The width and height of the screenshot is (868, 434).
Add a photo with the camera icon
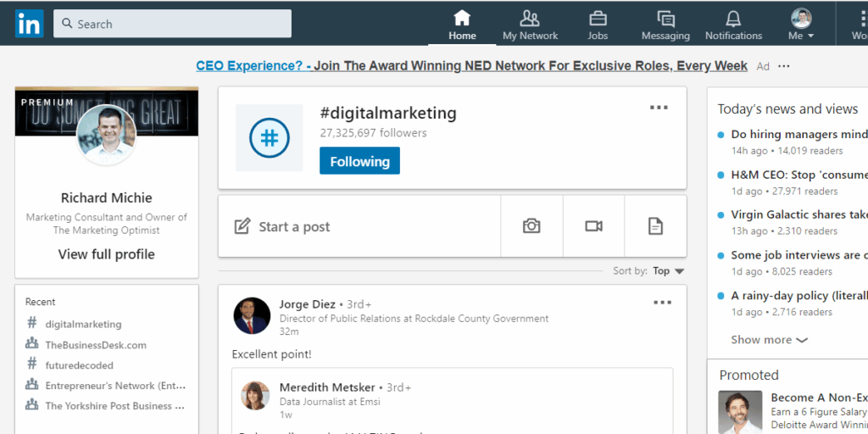pos(531,225)
